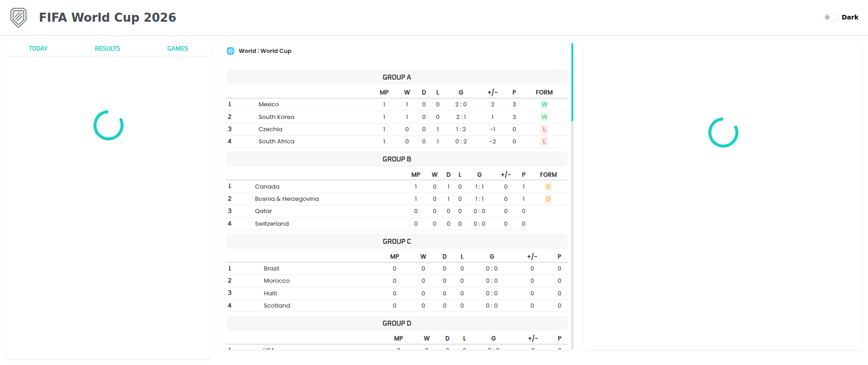The width and height of the screenshot is (868, 365).
Task: Click the GROUP D header
Action: point(397,323)
